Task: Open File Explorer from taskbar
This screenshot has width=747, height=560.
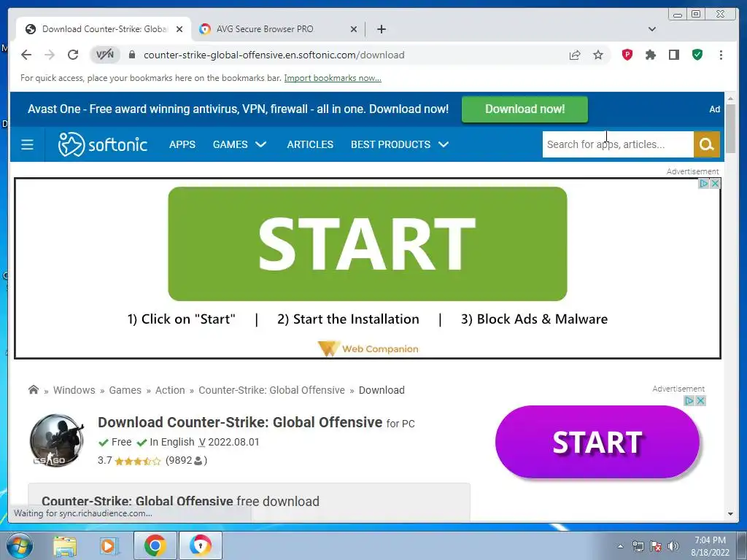Action: (65, 545)
